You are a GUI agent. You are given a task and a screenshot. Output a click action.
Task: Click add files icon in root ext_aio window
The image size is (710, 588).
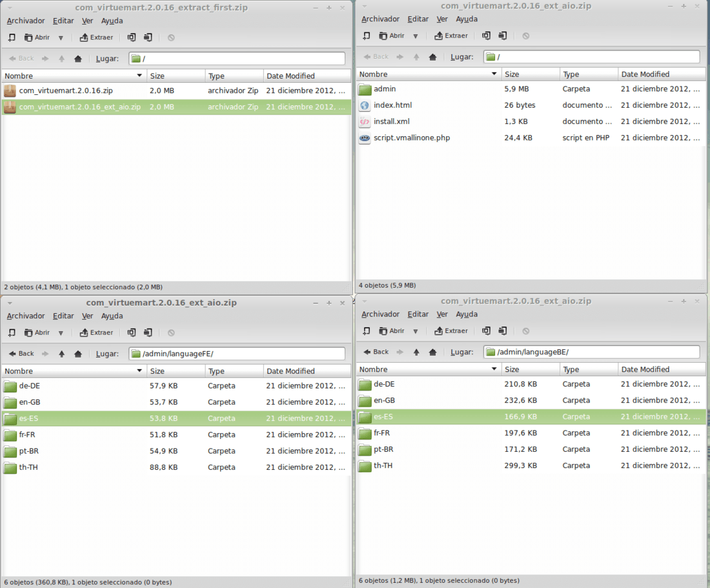point(486,35)
